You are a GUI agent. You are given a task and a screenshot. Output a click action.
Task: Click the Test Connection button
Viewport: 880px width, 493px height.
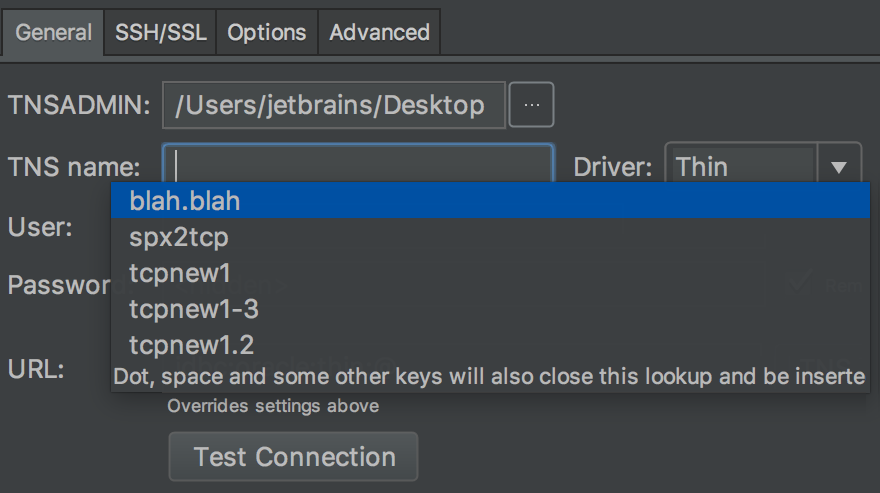click(x=294, y=457)
